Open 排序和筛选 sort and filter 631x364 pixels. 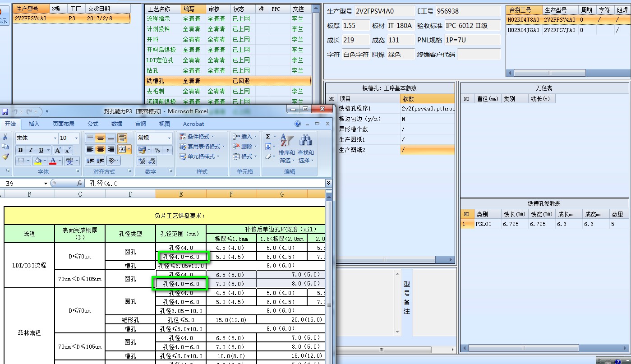(x=286, y=148)
